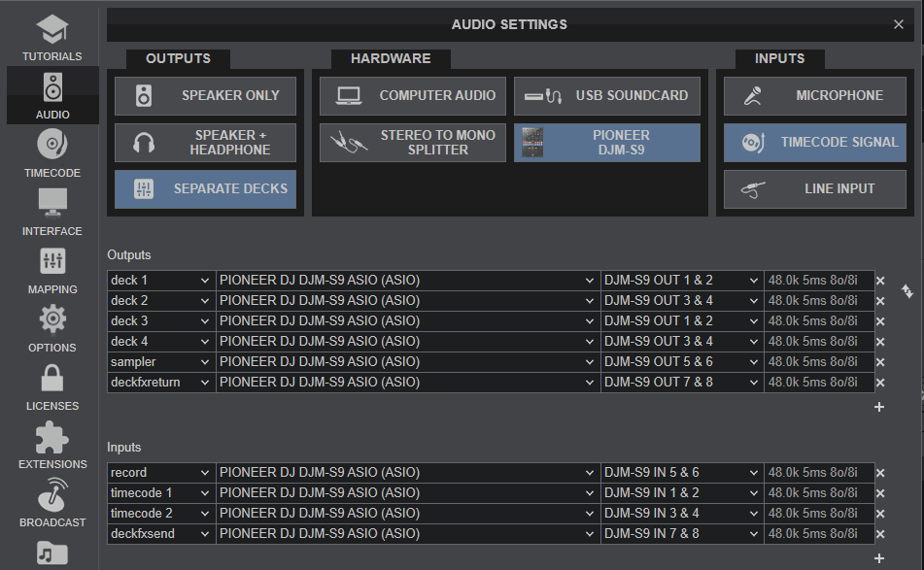Remove the deckfxsend input row
Image resolution: width=924 pixels, height=570 pixels.
(880, 534)
